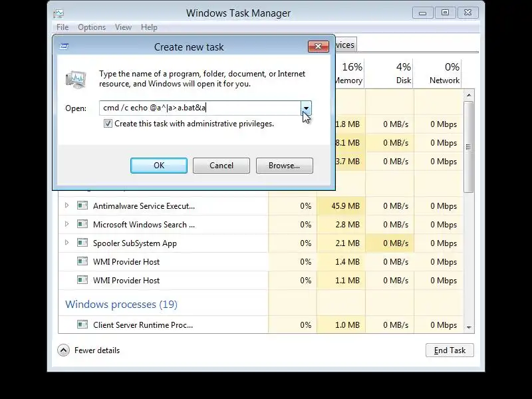532x399 pixels.
Task: Click the Fewer details chevron icon
Action: 63,350
